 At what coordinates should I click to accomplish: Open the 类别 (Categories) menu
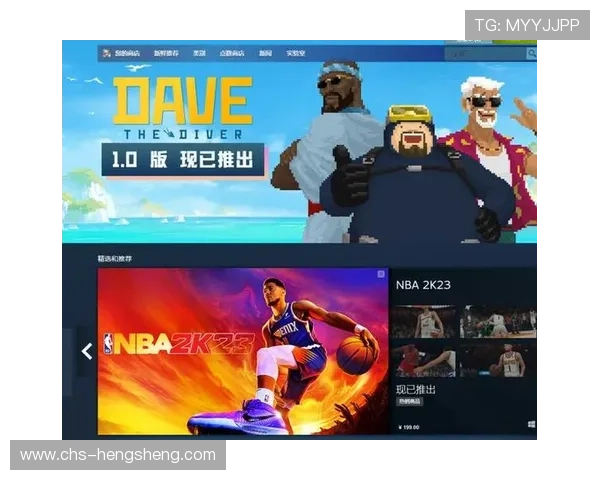tap(199, 53)
